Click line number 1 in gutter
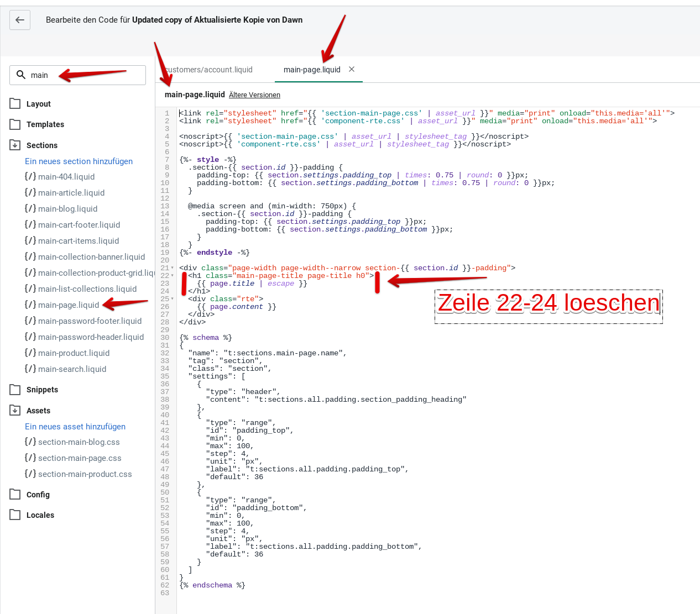 (167, 113)
